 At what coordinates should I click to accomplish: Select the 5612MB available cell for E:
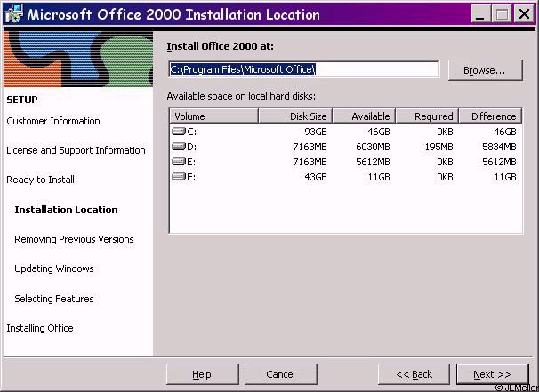(373, 162)
